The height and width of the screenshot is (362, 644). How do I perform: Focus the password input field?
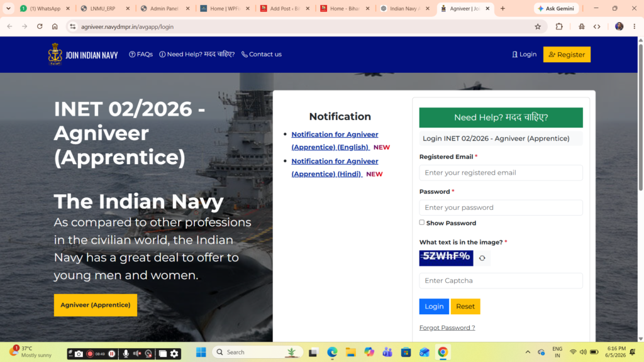[501, 207]
